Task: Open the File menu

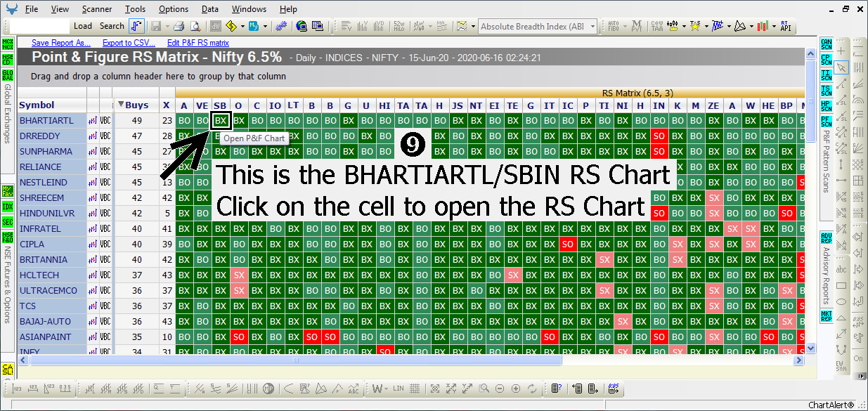Action: (x=32, y=9)
